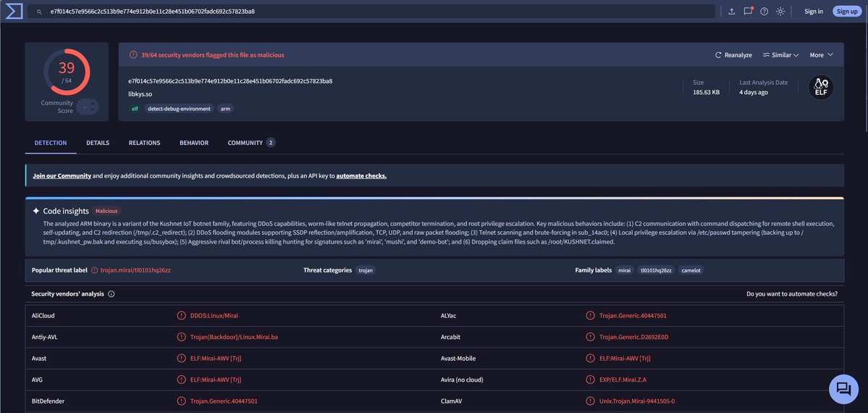Click the malicious warning icon in banner

(x=133, y=55)
